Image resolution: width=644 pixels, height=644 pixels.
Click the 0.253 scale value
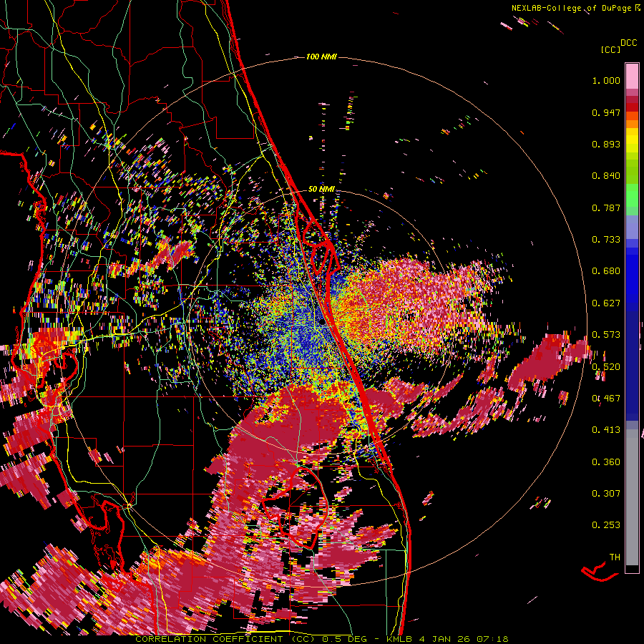(x=606, y=525)
